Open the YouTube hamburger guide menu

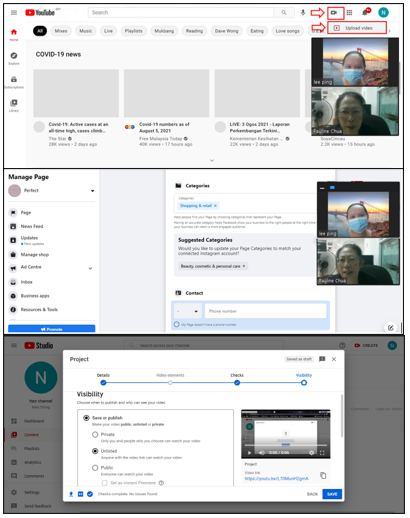14,13
